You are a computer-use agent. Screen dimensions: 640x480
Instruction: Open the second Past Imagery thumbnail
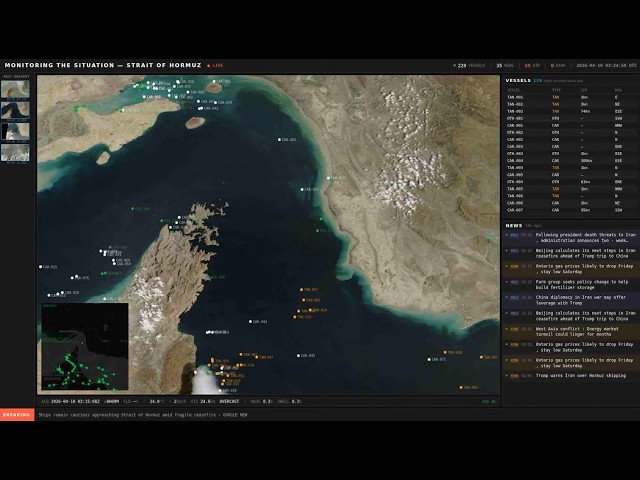coord(15,111)
